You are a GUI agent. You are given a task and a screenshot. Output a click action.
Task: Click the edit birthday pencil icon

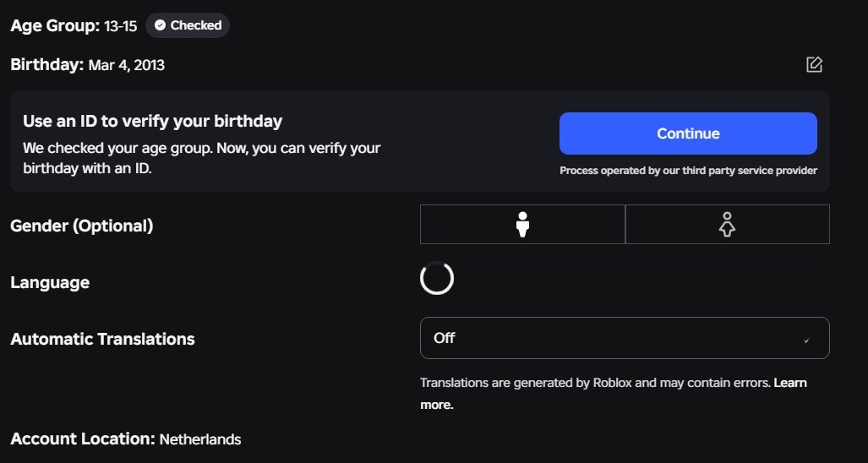pyautogui.click(x=814, y=65)
